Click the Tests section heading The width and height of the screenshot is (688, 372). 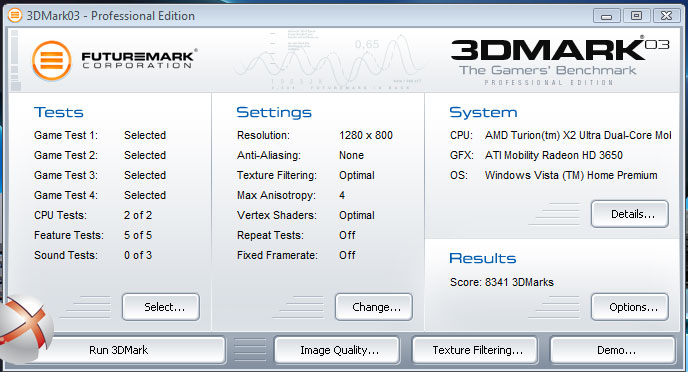point(59,112)
